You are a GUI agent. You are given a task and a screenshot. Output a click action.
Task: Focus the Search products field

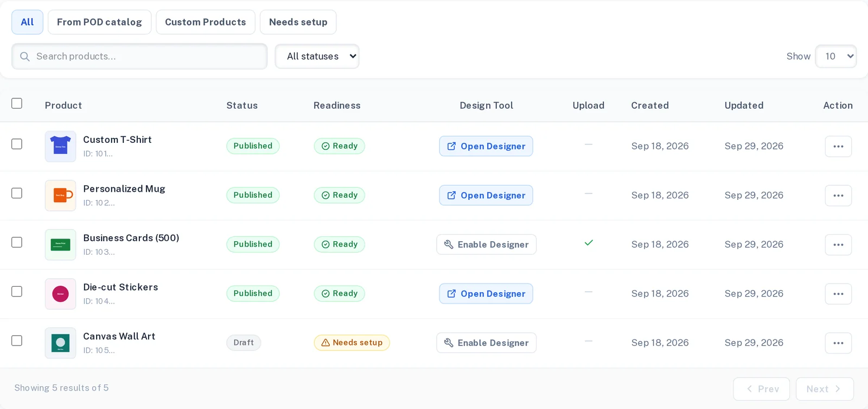[139, 56]
